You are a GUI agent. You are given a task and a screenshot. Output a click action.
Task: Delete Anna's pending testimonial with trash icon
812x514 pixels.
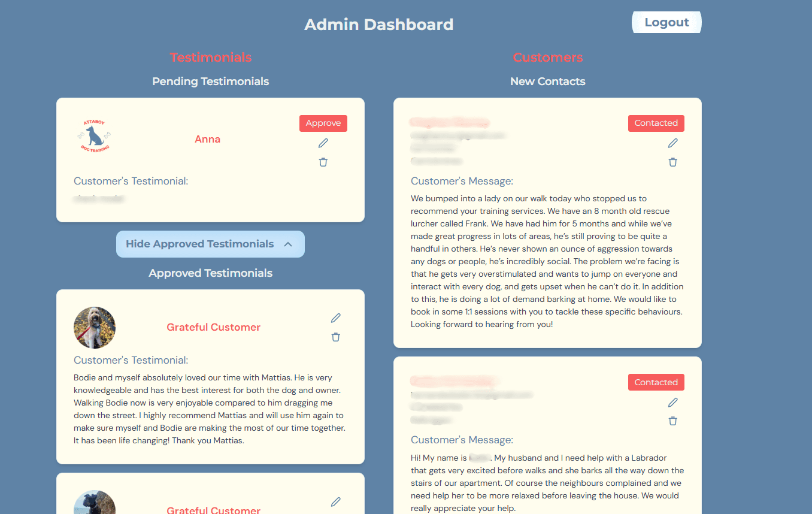[323, 162]
